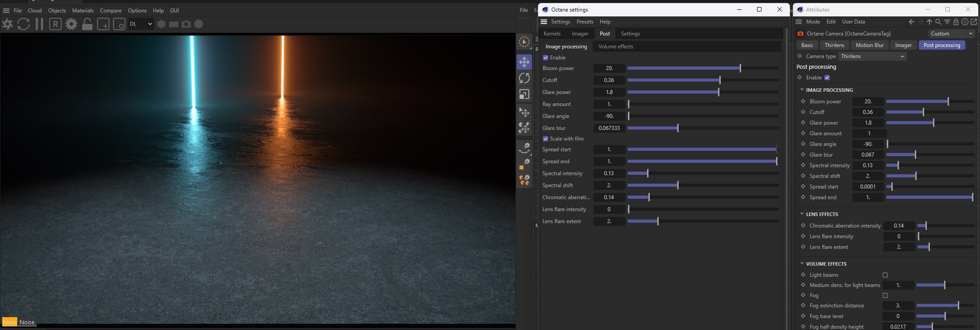Open the User Data menu in Attributes
This screenshot has width=980, height=330.
[853, 22]
